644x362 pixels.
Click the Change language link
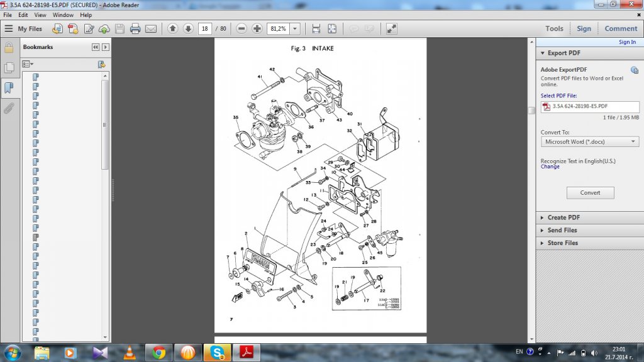(550, 167)
